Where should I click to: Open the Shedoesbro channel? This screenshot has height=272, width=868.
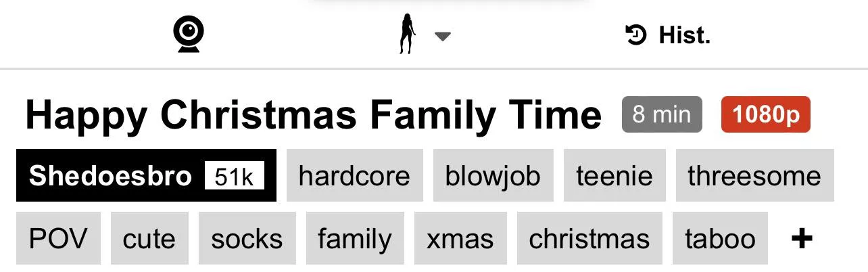110,176
